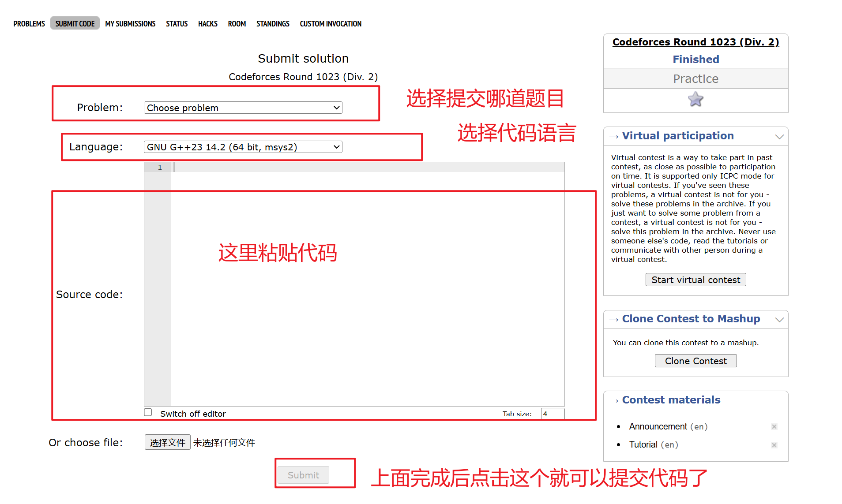
Task: Click the Clone Contest button
Action: tap(695, 360)
